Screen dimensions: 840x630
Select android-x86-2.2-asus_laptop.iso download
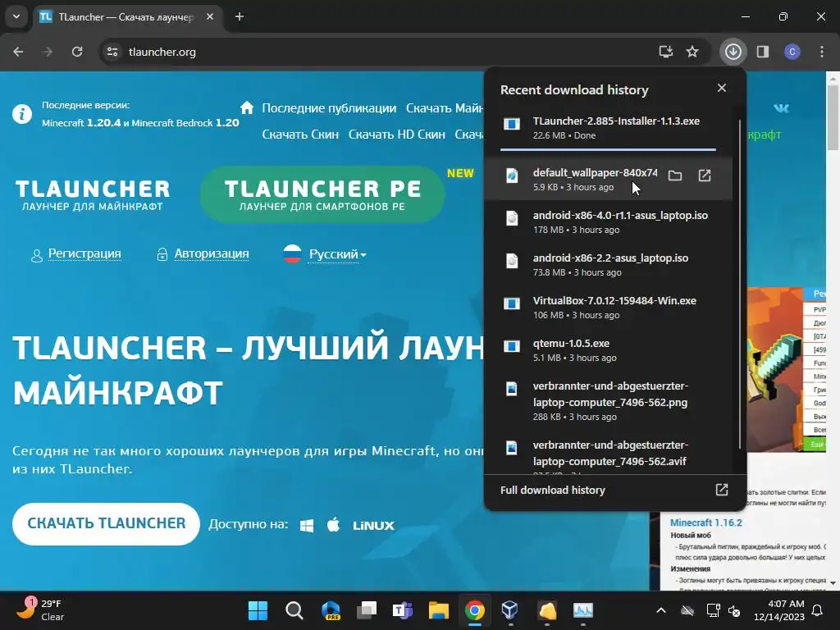[x=608, y=265]
